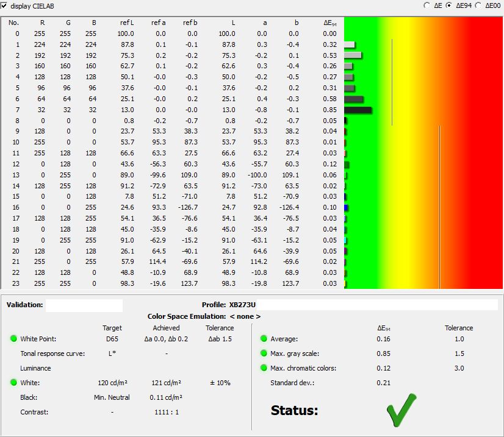Click the green indicator beside Average
504x437 pixels.
pyautogui.click(x=264, y=338)
